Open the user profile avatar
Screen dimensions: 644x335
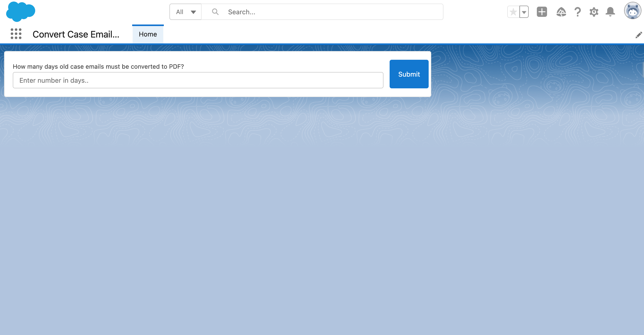click(632, 11)
